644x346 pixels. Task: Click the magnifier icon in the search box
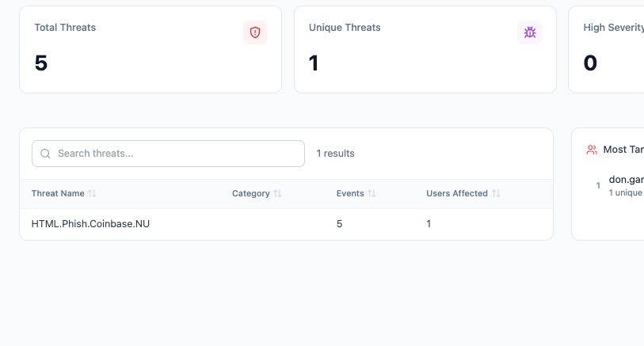pos(45,154)
